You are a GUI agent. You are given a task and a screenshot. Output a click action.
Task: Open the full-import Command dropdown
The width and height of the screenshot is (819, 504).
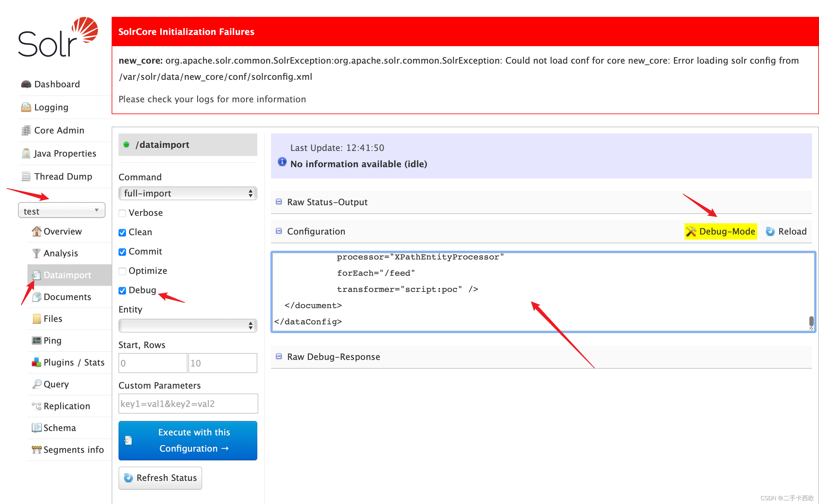[x=188, y=193]
